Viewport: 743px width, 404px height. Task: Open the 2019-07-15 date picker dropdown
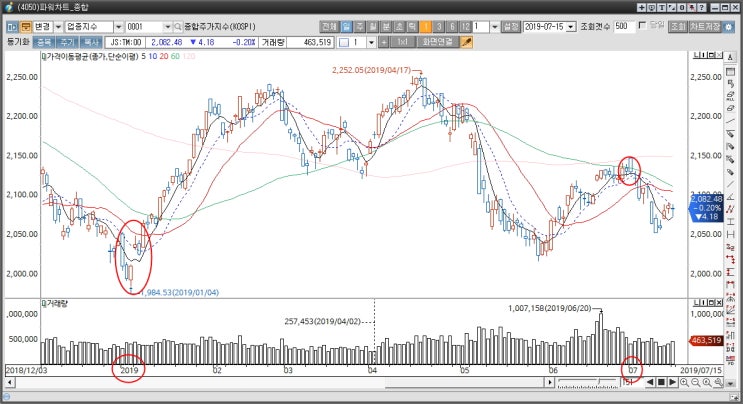click(x=571, y=27)
